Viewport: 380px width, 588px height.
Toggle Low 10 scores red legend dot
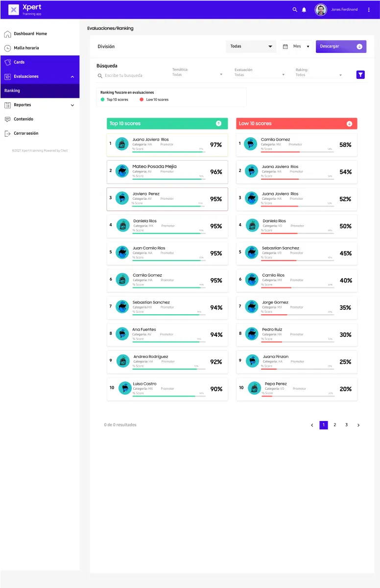(142, 100)
